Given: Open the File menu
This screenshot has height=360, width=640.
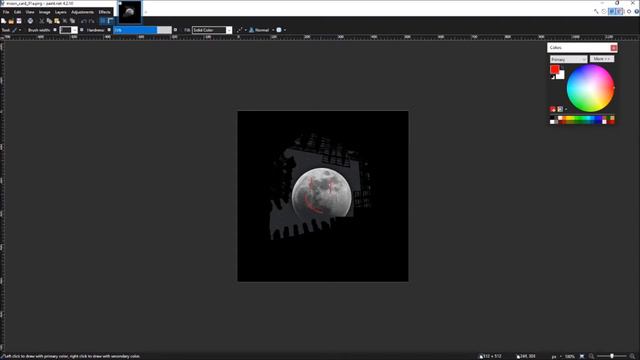Looking at the screenshot, I should 6,12.
